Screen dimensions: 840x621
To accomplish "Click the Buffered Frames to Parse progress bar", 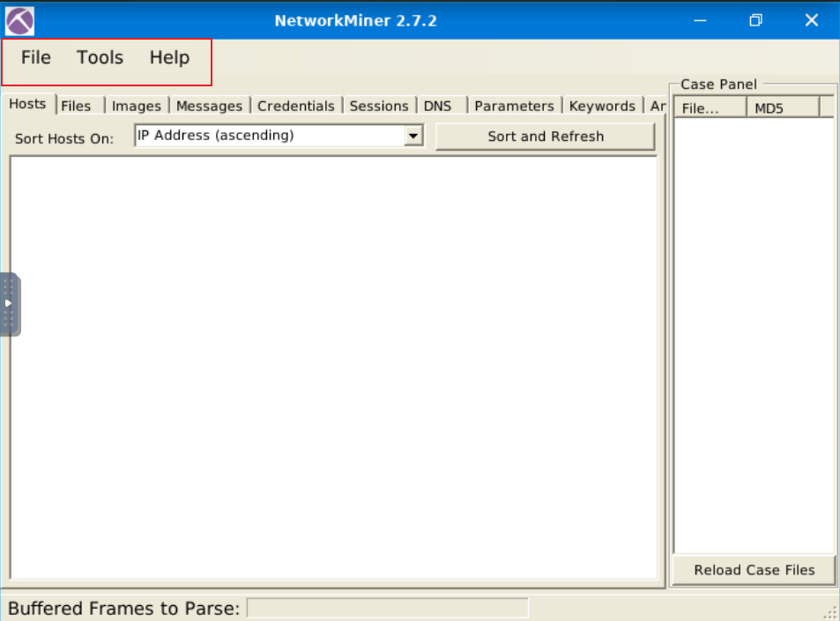I will pos(387,608).
